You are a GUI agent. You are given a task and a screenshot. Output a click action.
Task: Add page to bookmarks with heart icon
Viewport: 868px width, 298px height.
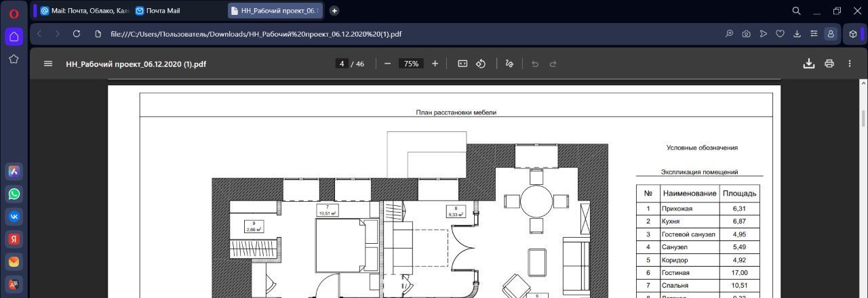click(x=780, y=34)
